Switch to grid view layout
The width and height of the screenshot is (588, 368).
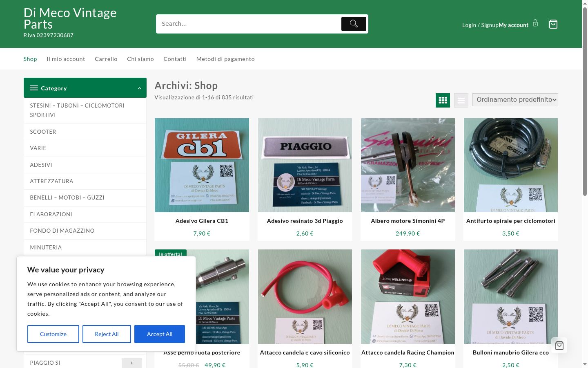pyautogui.click(x=443, y=100)
